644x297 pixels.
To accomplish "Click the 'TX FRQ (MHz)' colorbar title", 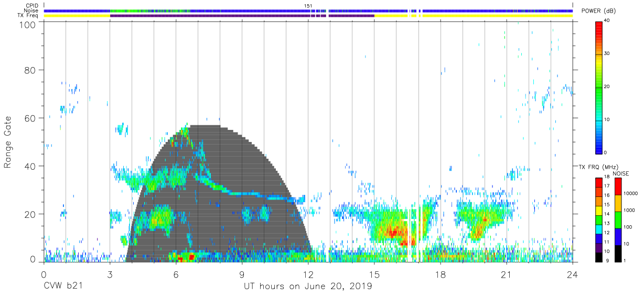I will click(598, 167).
